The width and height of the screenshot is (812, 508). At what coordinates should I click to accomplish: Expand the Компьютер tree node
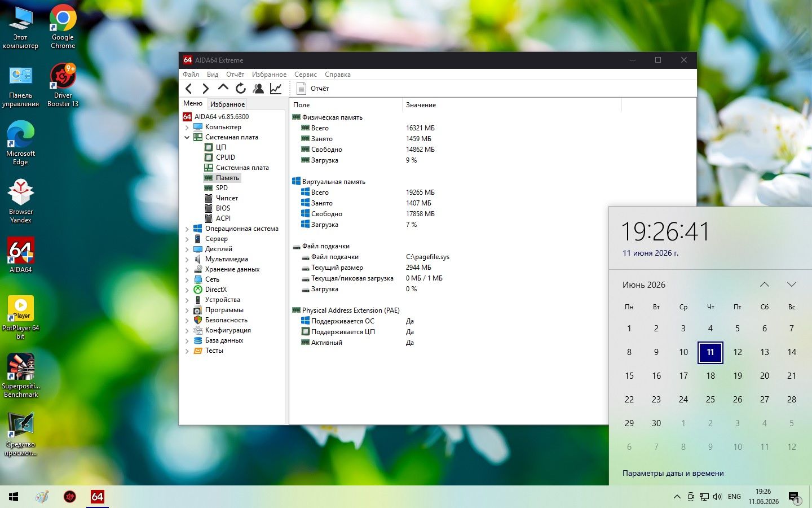point(187,127)
